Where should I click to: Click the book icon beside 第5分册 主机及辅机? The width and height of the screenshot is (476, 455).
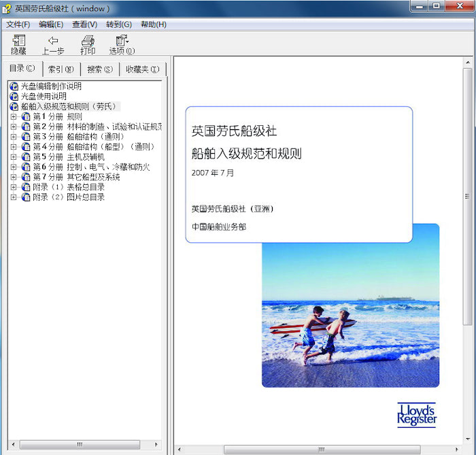coord(26,157)
